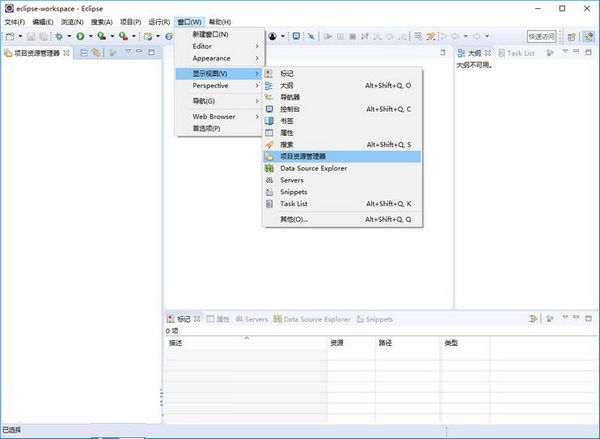
Task: Switch to the Snippets tab in the bottom panel
Action: coord(375,319)
